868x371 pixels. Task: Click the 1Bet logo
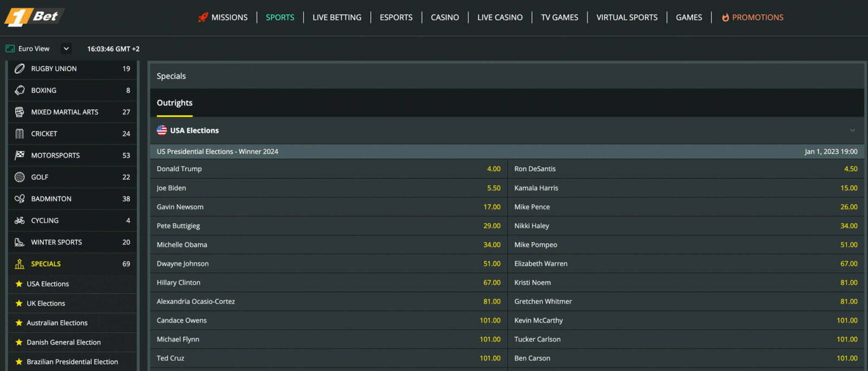pos(34,17)
